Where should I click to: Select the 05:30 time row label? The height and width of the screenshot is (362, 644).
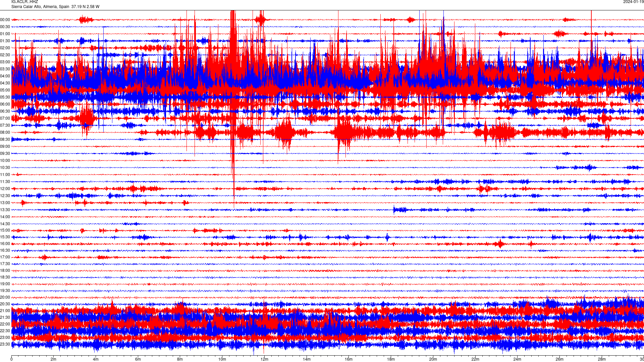tap(5, 97)
